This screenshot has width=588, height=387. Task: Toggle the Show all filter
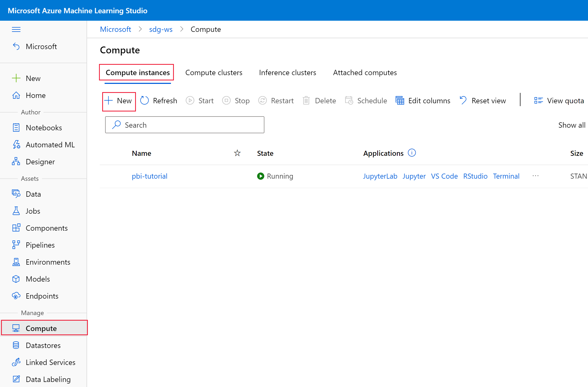[x=572, y=125]
